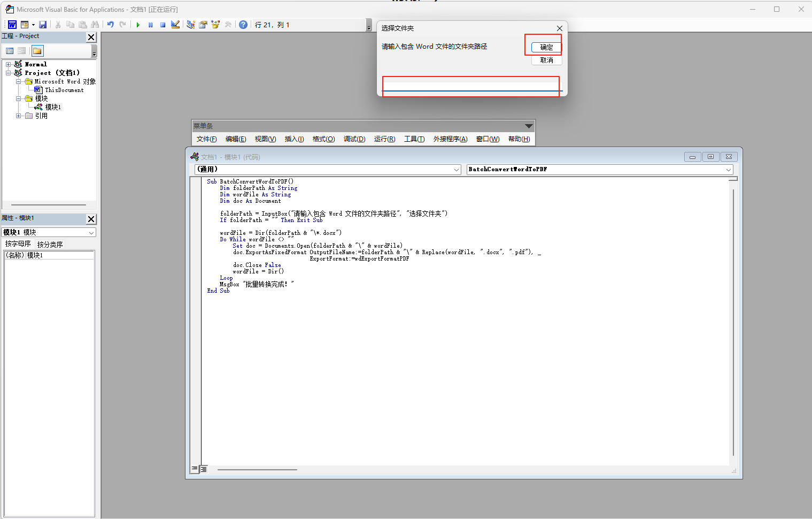Save the project with the floppy icon
812x519 pixels.
coord(43,25)
